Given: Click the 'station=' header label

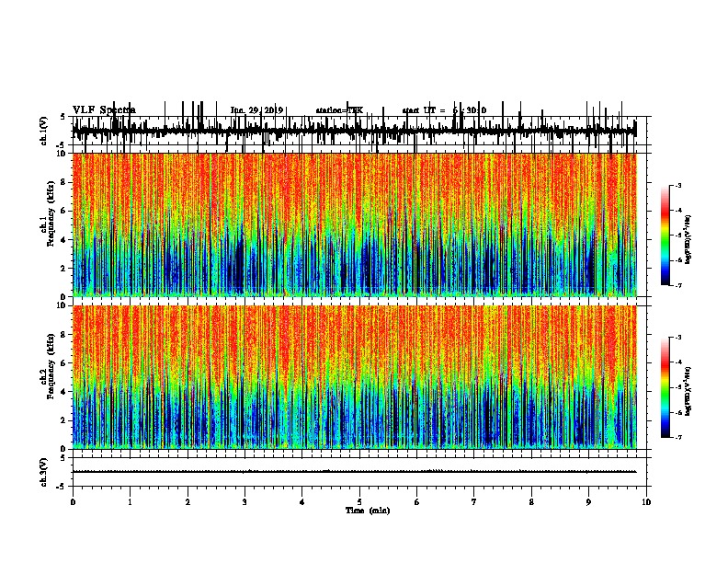Looking at the screenshot, I should coord(332,110).
